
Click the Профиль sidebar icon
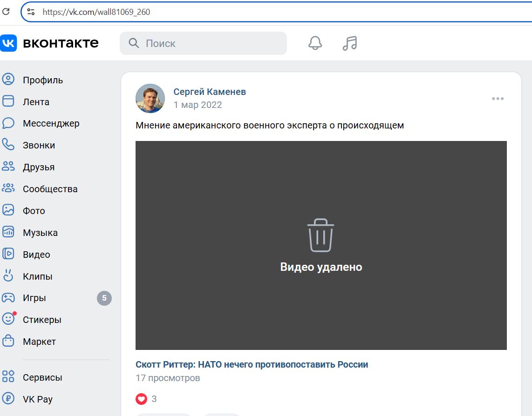click(x=8, y=79)
